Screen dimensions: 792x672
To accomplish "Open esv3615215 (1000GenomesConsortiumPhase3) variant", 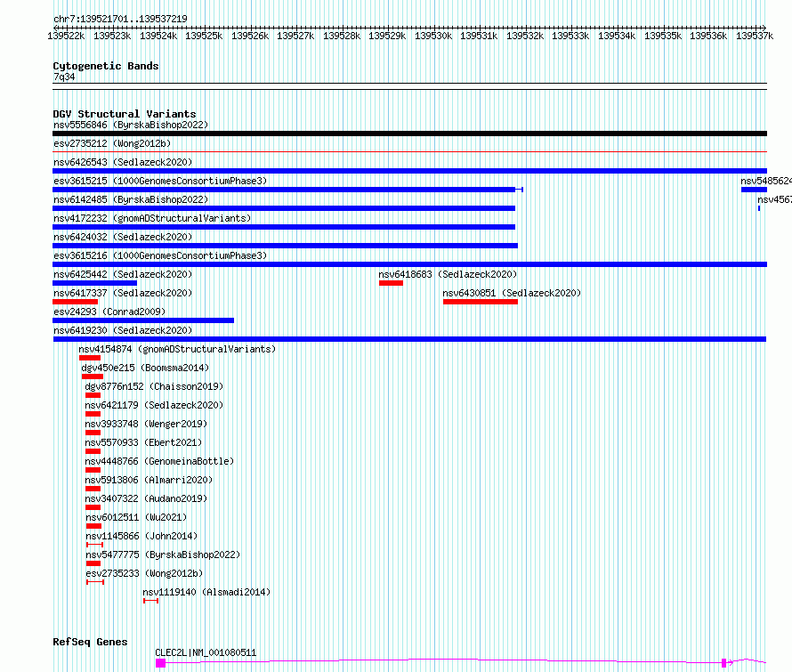I will pyautogui.click(x=160, y=181).
